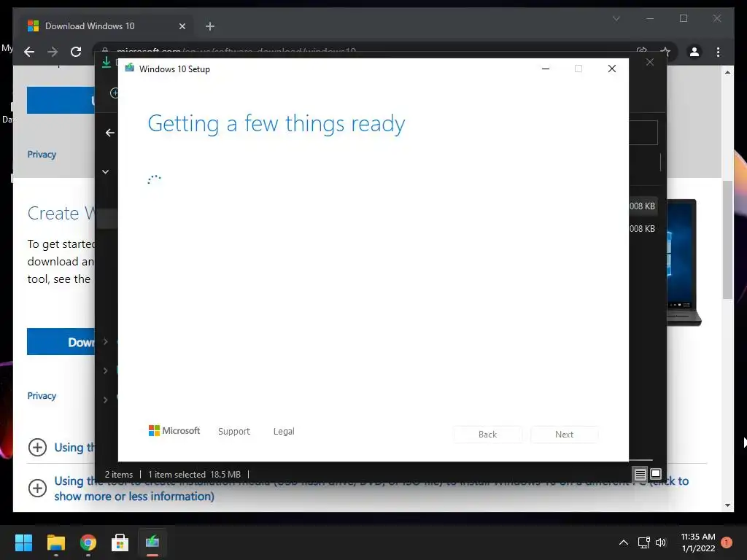Open the Chrome profile icon
747x560 pixels.
click(694, 52)
